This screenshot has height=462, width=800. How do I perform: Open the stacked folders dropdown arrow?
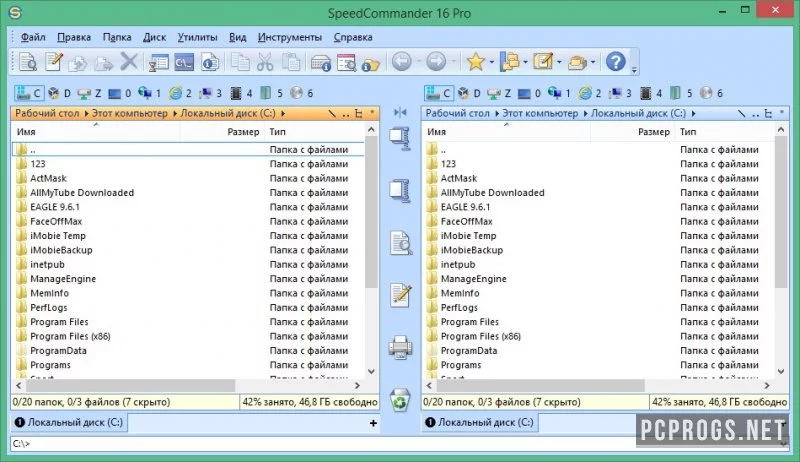coord(593,63)
